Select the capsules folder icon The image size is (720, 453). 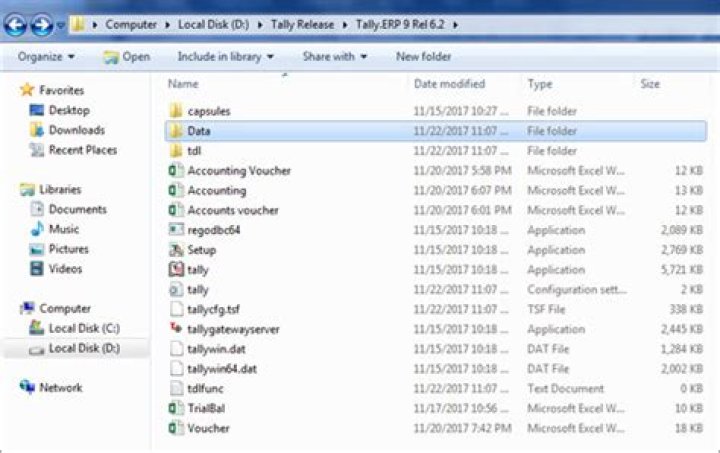coord(176,111)
